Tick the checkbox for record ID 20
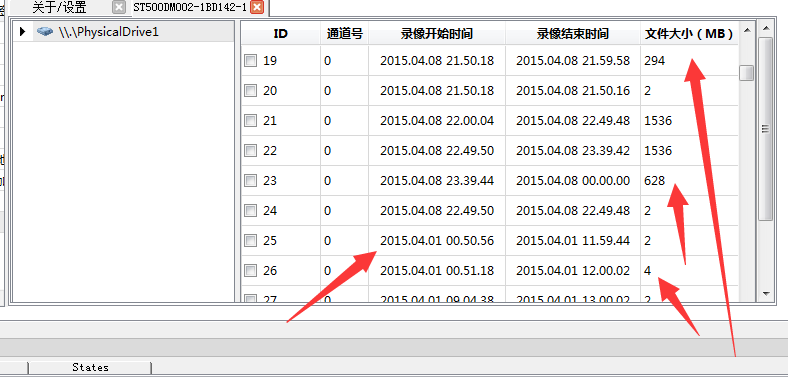The height and width of the screenshot is (386, 788). [x=250, y=91]
